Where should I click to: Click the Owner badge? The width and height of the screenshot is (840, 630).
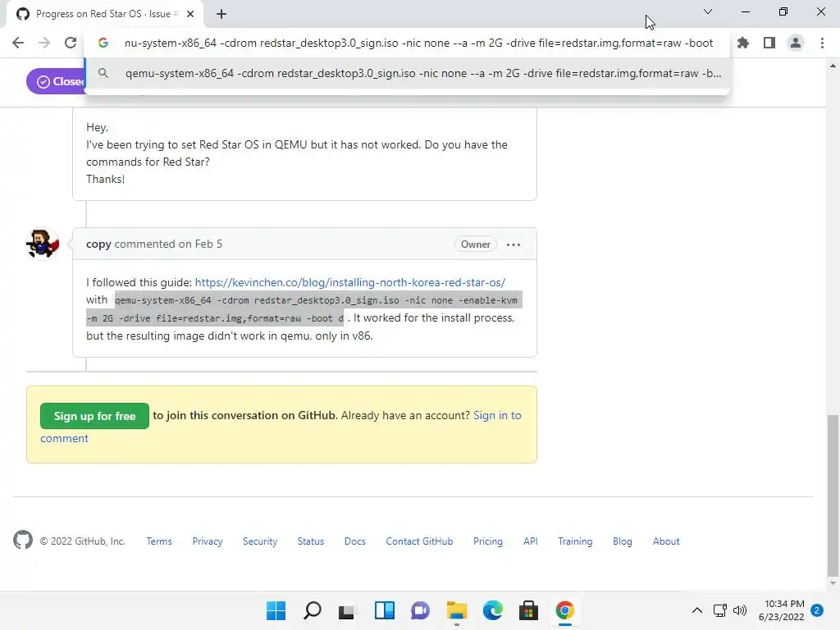point(475,244)
